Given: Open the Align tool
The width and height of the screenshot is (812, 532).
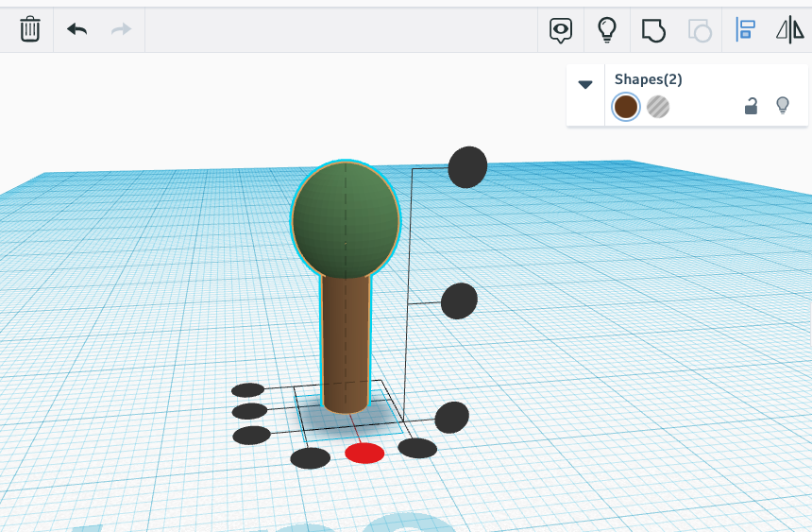Looking at the screenshot, I should [x=745, y=29].
